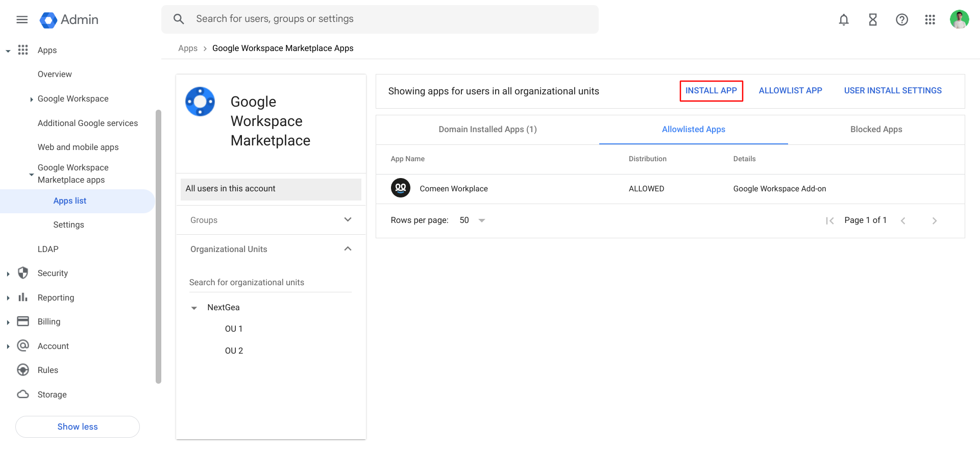Click the Comeen Workplace app icon
Viewport: 980px width, 449px height.
tap(401, 188)
